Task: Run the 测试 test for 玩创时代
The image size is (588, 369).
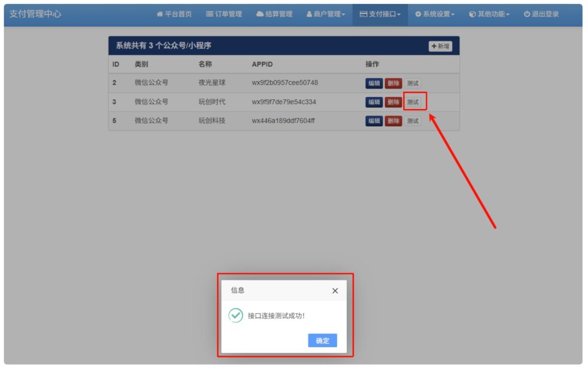Action: click(413, 102)
